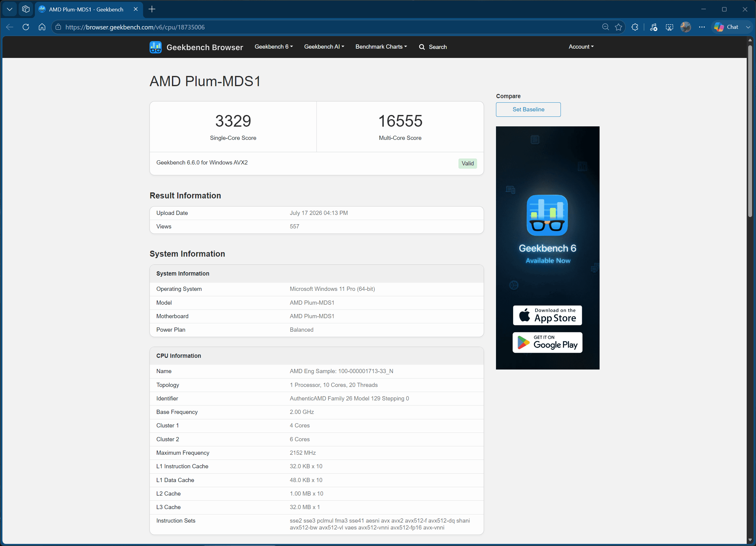Click the Geekbench Browser logo icon
The width and height of the screenshot is (756, 546).
tap(155, 47)
